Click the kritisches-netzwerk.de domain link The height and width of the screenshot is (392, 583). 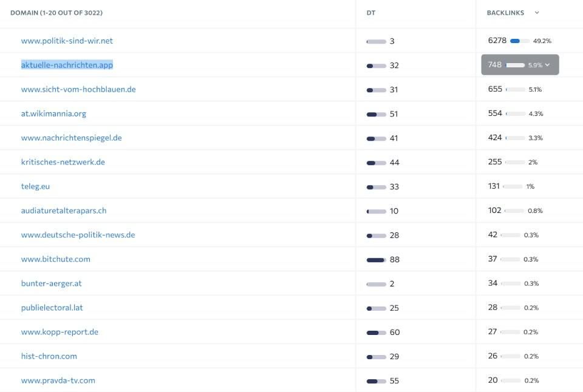click(x=63, y=162)
